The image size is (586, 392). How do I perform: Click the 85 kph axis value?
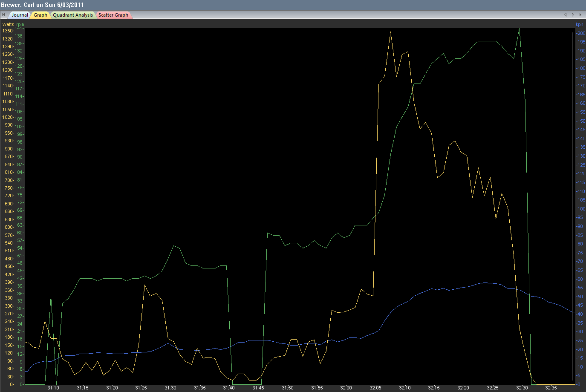click(580, 235)
